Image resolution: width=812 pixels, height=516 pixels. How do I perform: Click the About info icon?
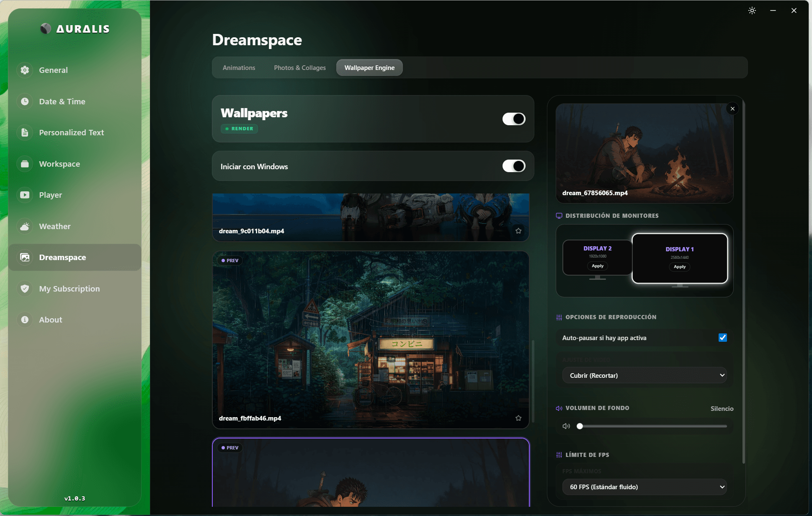click(25, 320)
